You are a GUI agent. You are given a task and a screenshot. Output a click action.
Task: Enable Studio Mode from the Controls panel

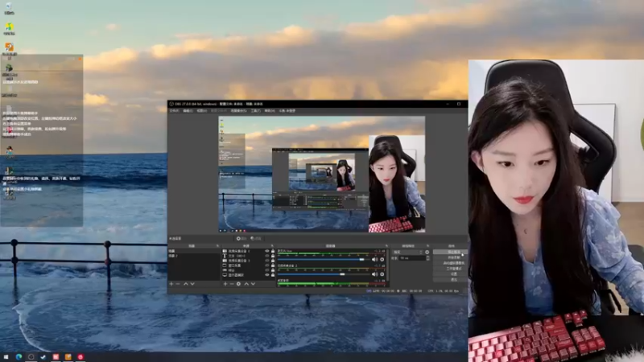[451, 269]
